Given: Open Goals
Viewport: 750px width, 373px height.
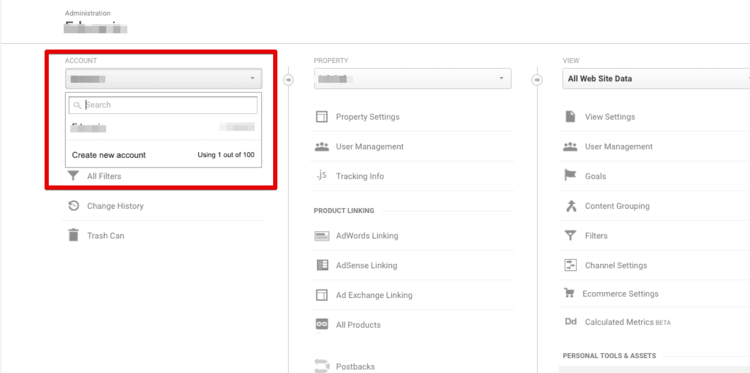Looking at the screenshot, I should click(596, 176).
